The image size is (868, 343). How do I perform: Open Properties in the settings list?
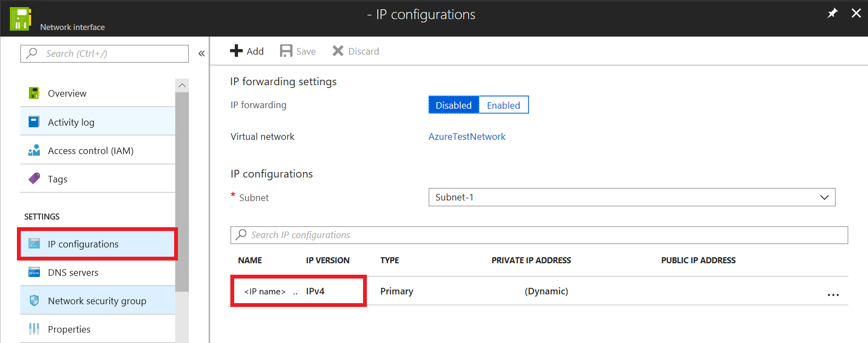(69, 329)
